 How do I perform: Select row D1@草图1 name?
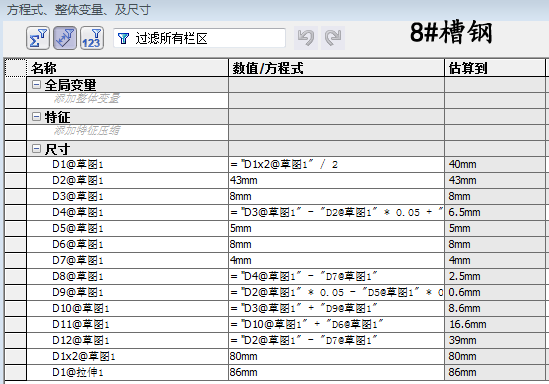[x=78, y=164]
